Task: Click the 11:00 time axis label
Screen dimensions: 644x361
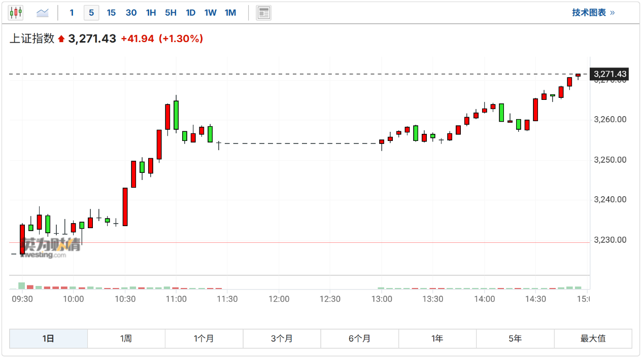Action: tap(176, 299)
